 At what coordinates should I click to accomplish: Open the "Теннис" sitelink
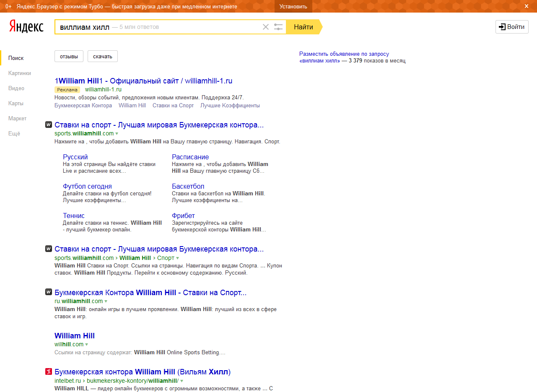pos(74,215)
